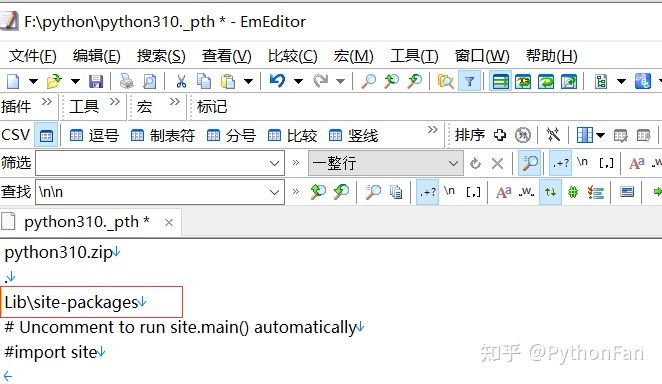The image size is (662, 384).
Task: Create a new file with New icon
Action: (x=13, y=81)
